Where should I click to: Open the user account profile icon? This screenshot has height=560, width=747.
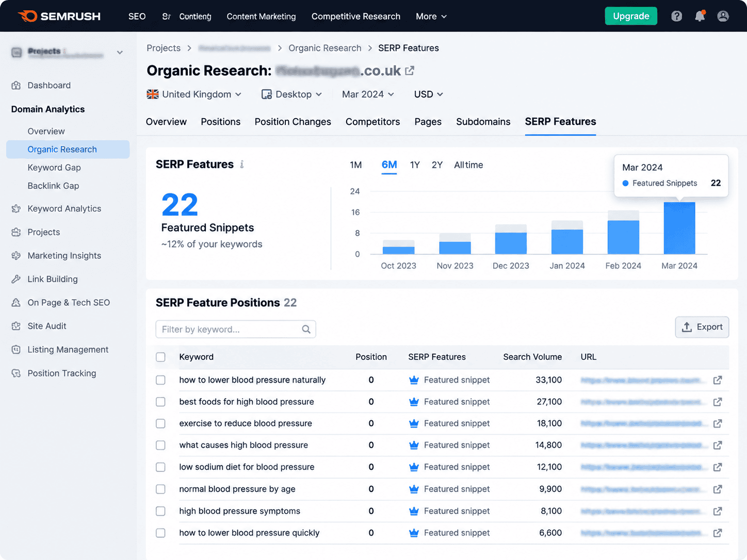pos(723,17)
